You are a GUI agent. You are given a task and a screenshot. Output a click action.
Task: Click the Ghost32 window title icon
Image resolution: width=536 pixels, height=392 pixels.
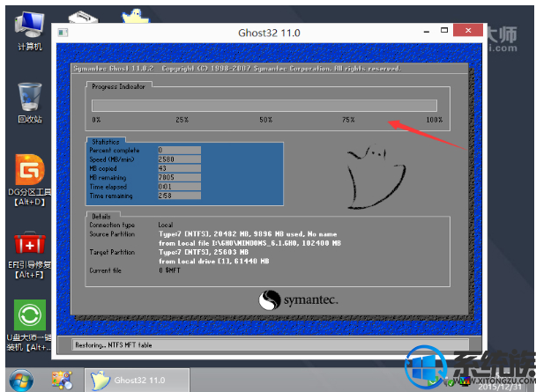pyautogui.click(x=63, y=33)
